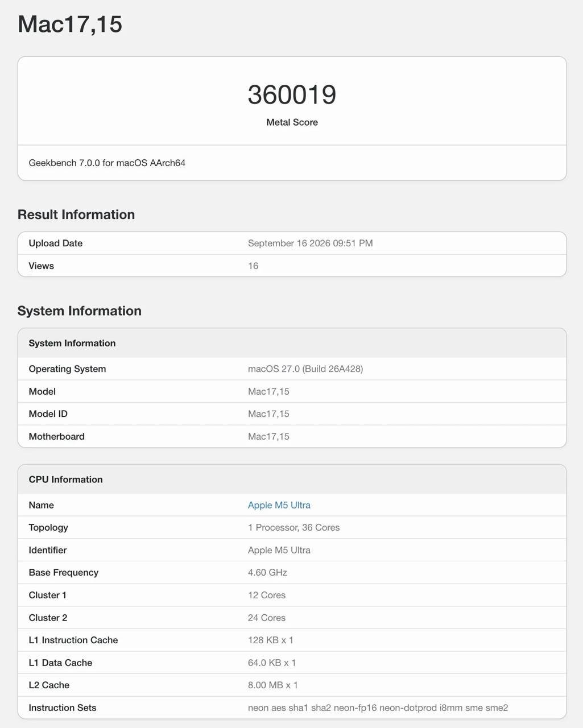
Task: Select the 8.00 MB x 1 value
Action: pos(273,685)
